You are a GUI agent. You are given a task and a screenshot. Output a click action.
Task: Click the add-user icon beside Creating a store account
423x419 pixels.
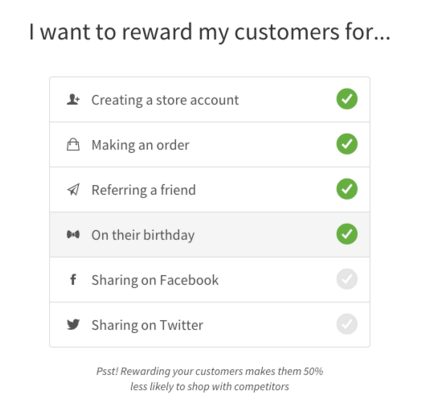(73, 99)
